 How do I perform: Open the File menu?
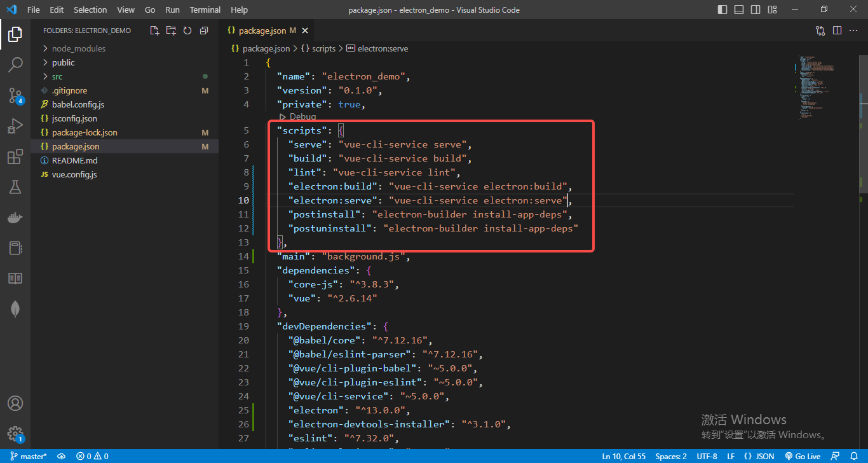34,10
